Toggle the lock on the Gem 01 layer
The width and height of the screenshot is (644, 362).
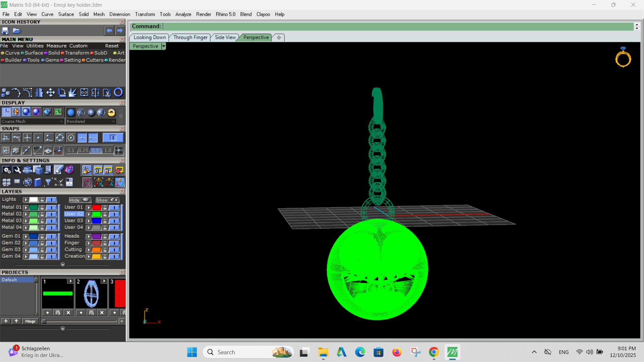[42, 236]
